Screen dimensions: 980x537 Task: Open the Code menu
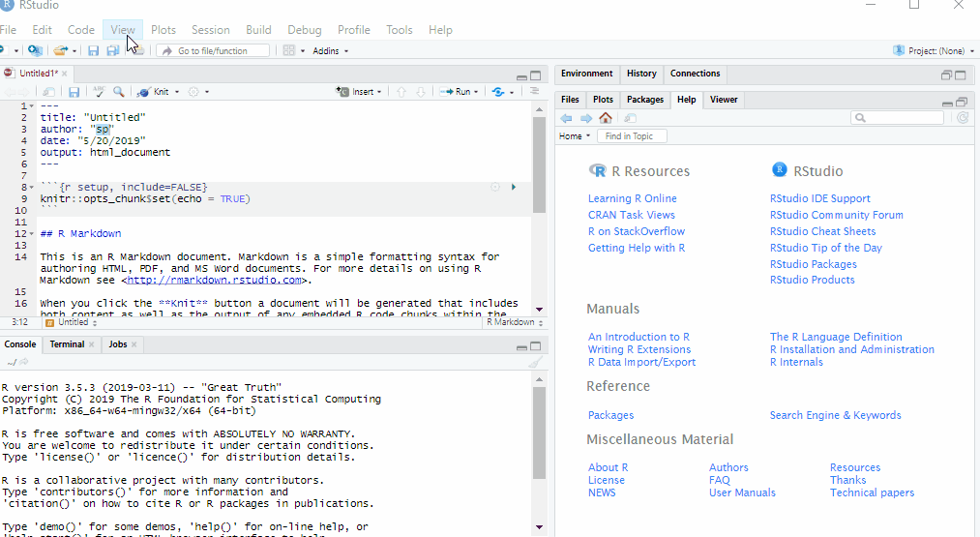pos(81,30)
